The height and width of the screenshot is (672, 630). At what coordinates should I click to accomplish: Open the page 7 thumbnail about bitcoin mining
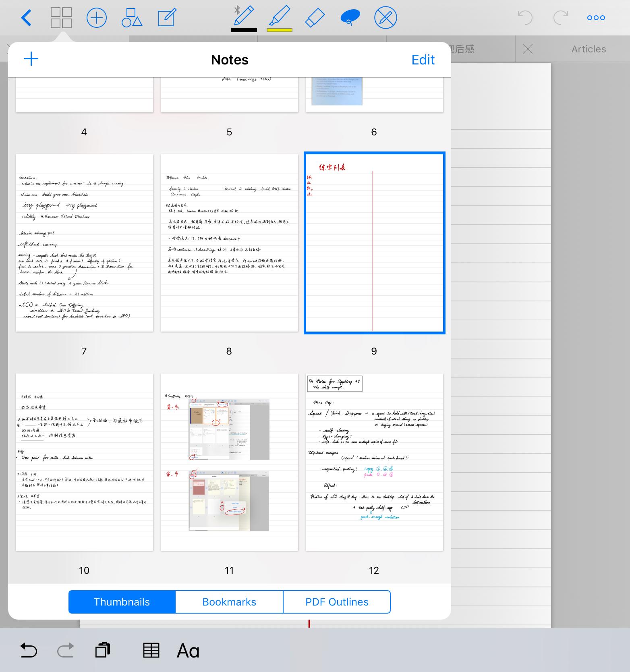(x=85, y=243)
